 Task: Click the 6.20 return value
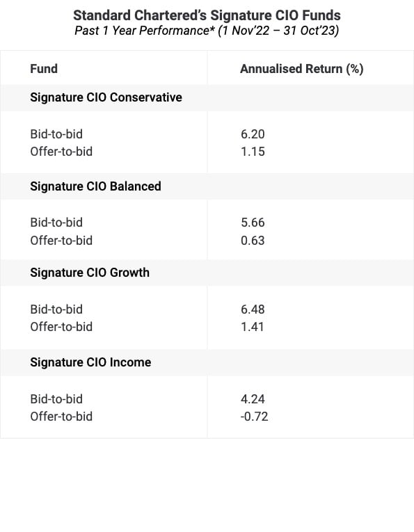(253, 134)
